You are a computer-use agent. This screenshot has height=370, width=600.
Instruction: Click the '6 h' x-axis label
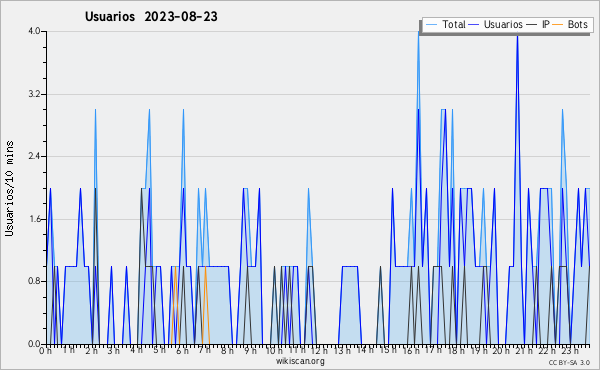point(182,351)
